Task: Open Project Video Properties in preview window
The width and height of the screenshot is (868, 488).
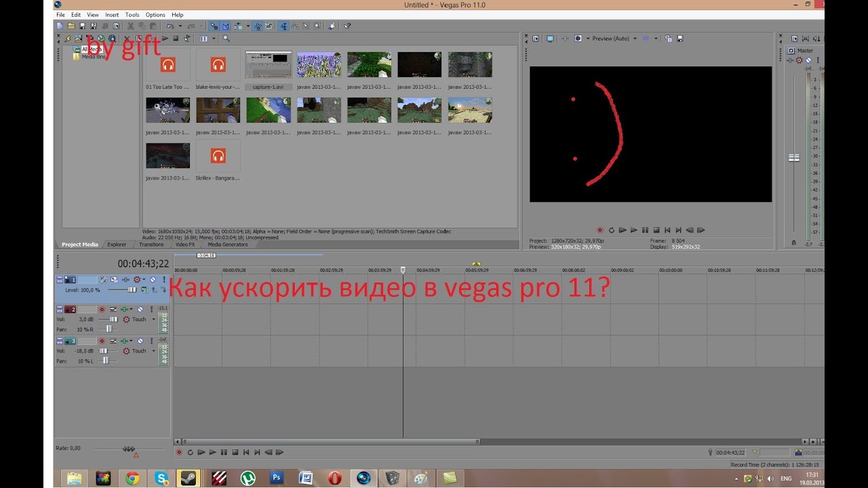Action: [x=536, y=39]
